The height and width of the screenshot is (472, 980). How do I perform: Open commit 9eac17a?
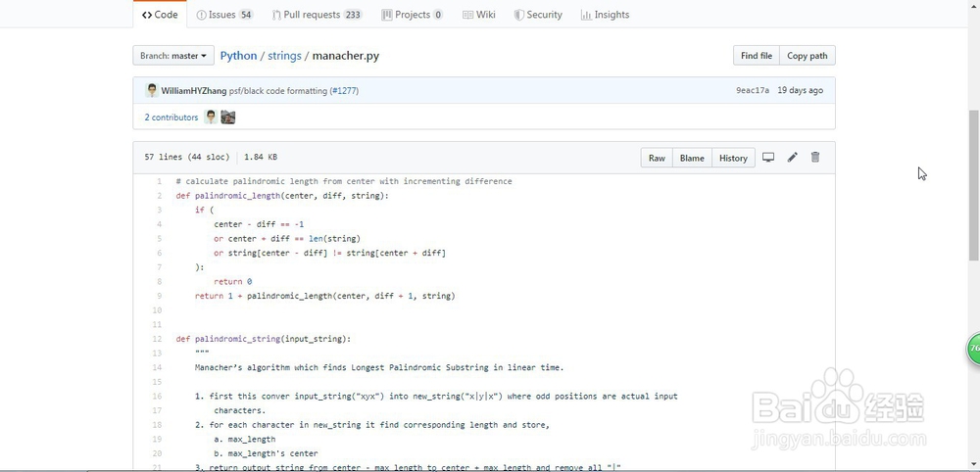753,90
